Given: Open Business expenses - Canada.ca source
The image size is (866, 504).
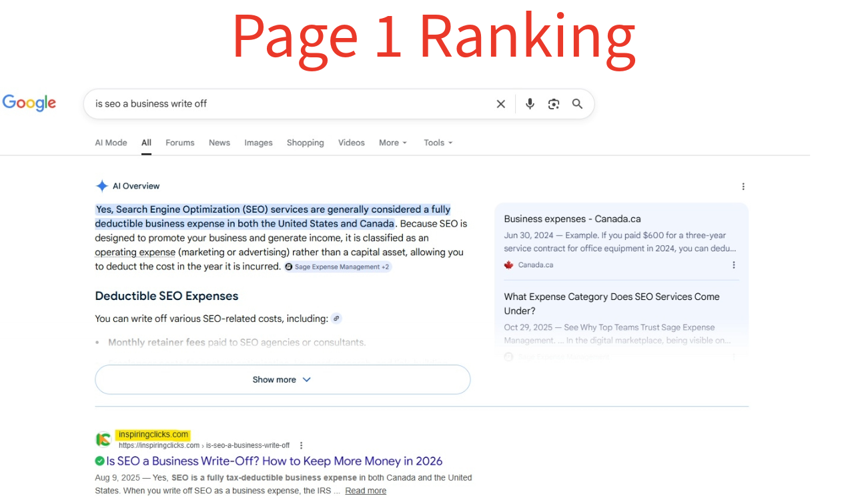Looking at the screenshot, I should [x=572, y=219].
